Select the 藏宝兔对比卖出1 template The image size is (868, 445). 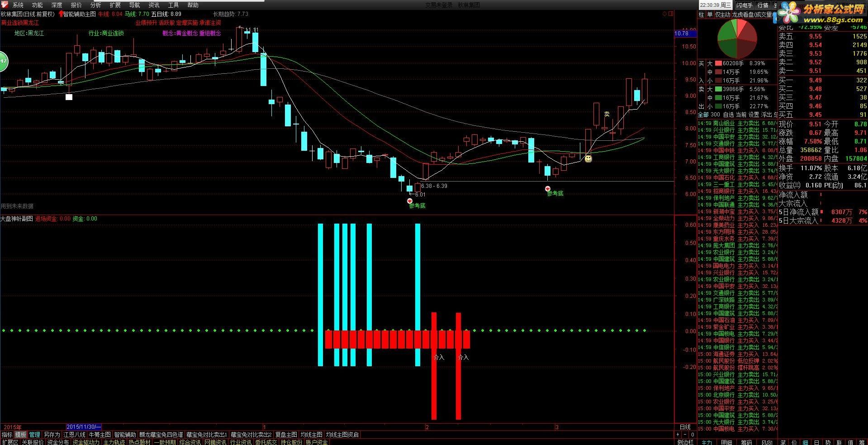pos(207,435)
